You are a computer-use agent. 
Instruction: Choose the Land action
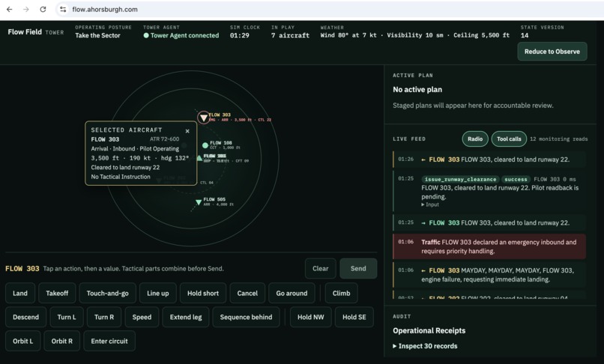pos(20,293)
